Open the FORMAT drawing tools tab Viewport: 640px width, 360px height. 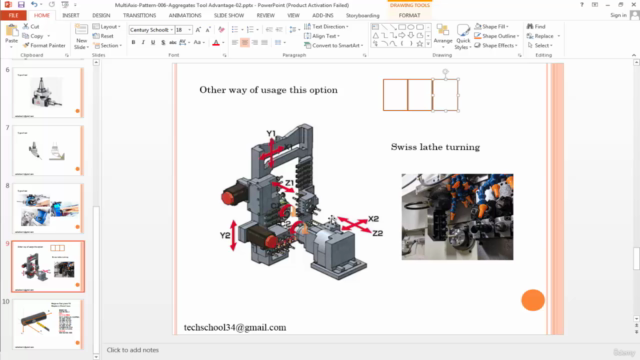point(409,15)
